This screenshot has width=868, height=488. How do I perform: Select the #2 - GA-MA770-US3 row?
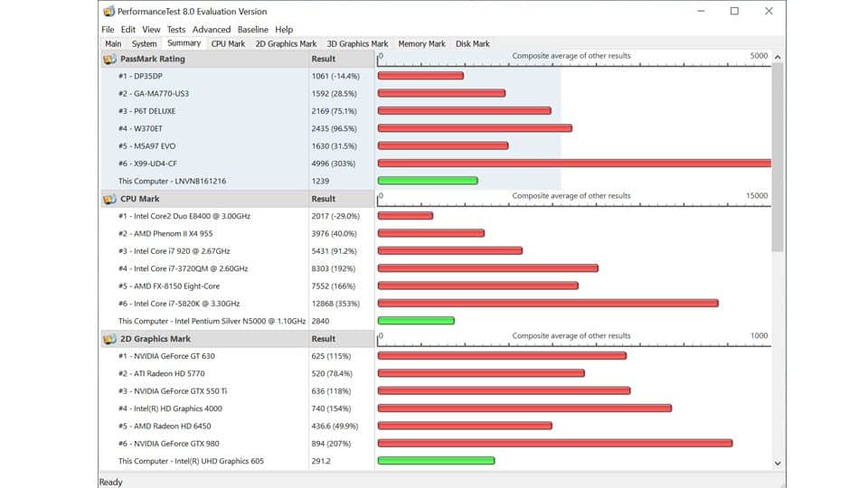pyautogui.click(x=436, y=93)
